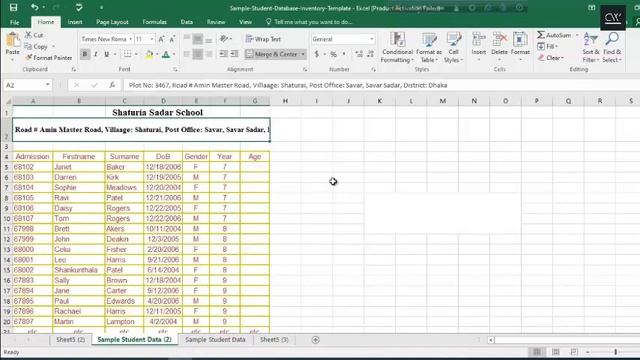Add a new sheet with plus button
This screenshot has width=640, height=360.
click(x=316, y=340)
